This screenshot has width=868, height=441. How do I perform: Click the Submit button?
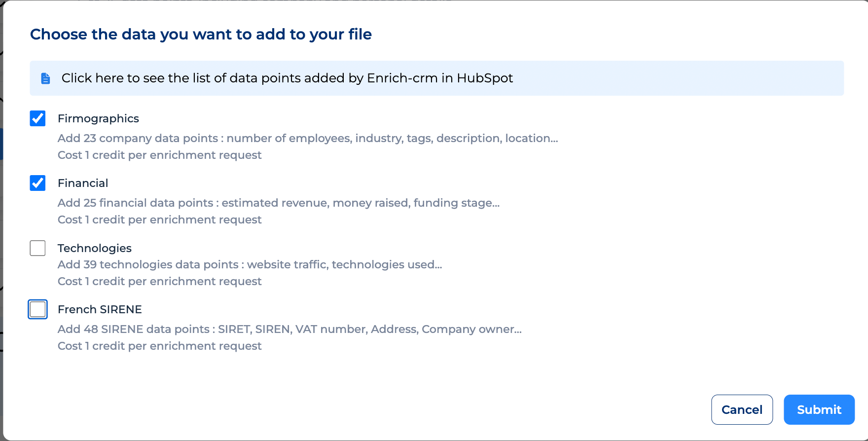point(819,409)
